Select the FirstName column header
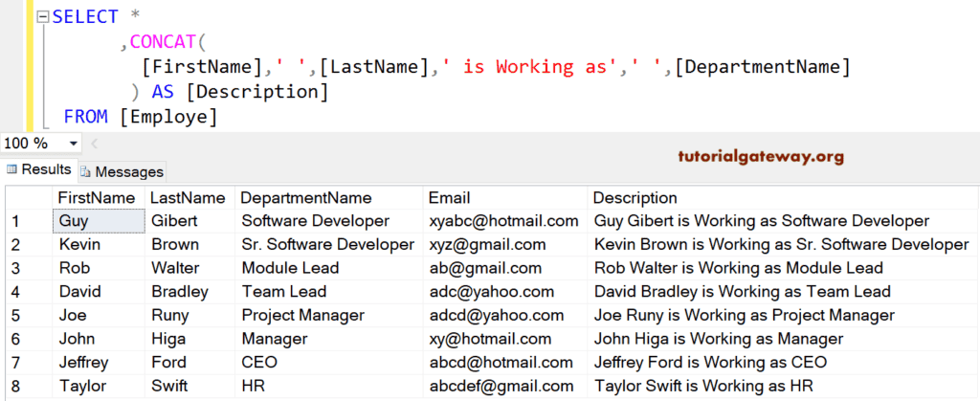Viewport: 980px width, 401px height. (97, 198)
